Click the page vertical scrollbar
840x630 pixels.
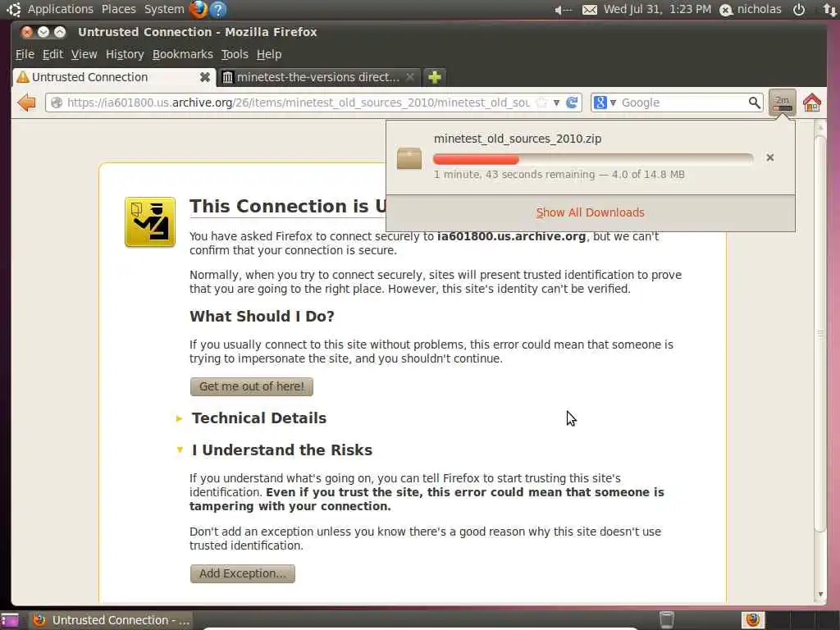[x=820, y=334]
